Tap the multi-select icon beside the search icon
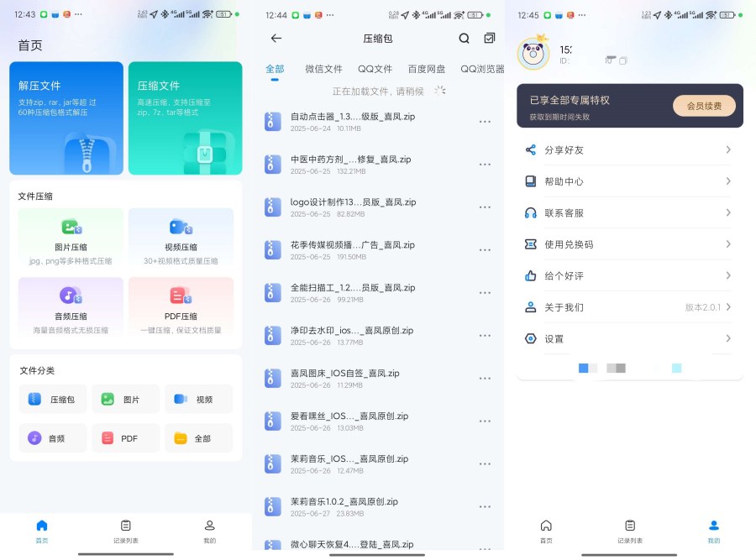Image resolution: width=756 pixels, height=560 pixels. (489, 39)
